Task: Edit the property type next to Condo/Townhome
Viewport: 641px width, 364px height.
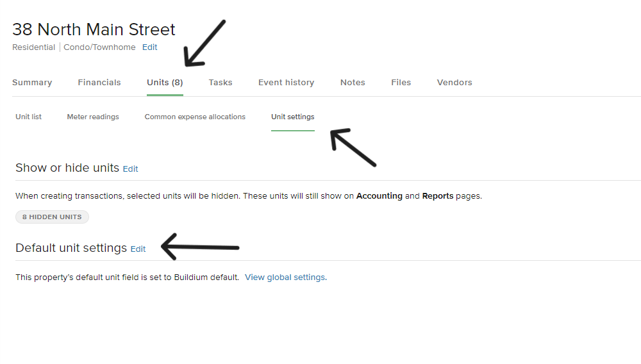Action: tap(149, 47)
